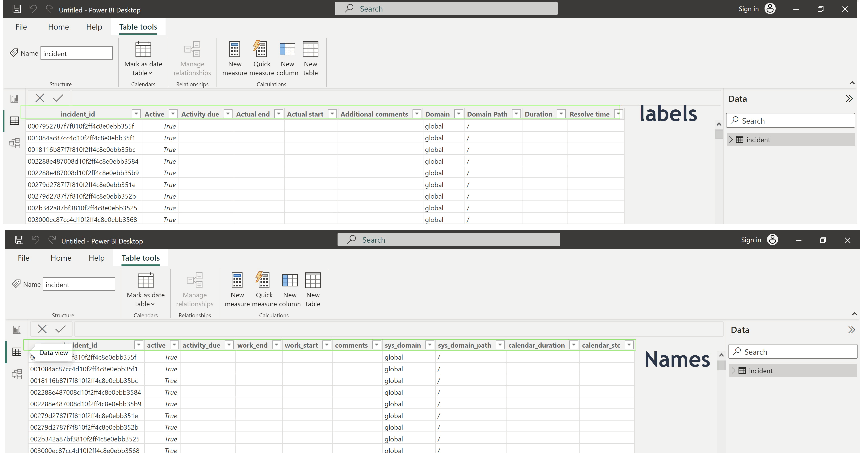Click New table icon in bottom window
Image resolution: width=868 pixels, height=453 pixels.
click(313, 281)
